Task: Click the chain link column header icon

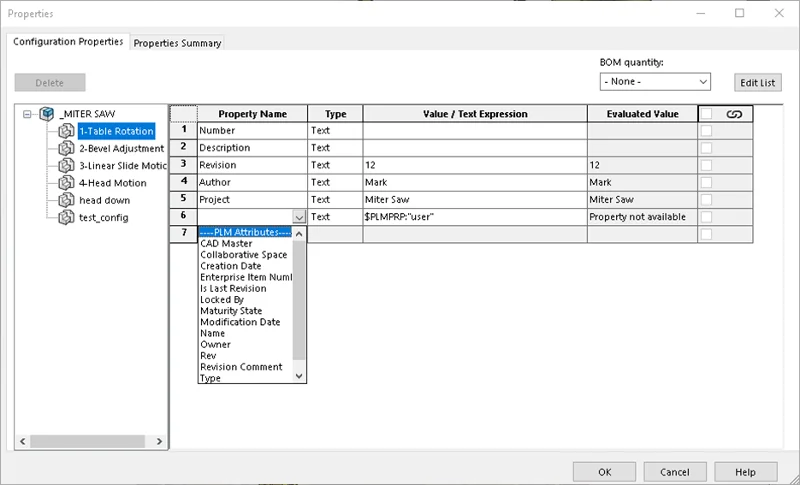Action: 734,114
